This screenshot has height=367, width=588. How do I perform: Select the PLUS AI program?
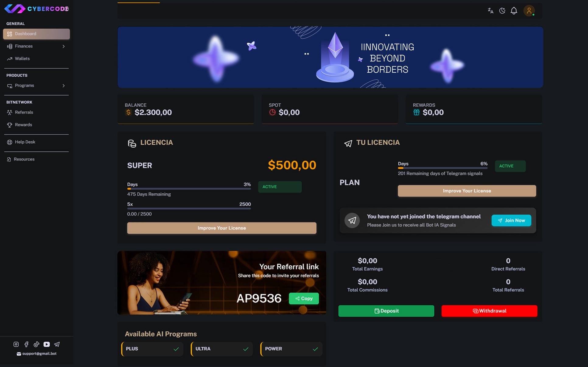152,349
